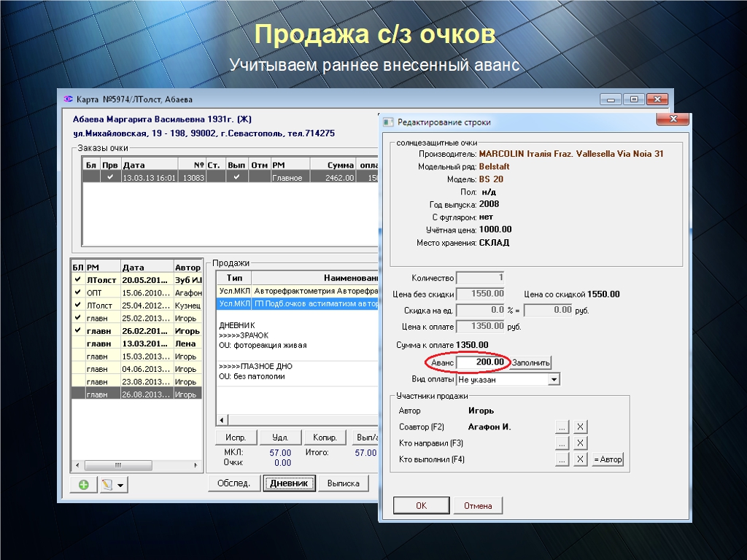Open the Вид оплаты dropdown

(554, 379)
